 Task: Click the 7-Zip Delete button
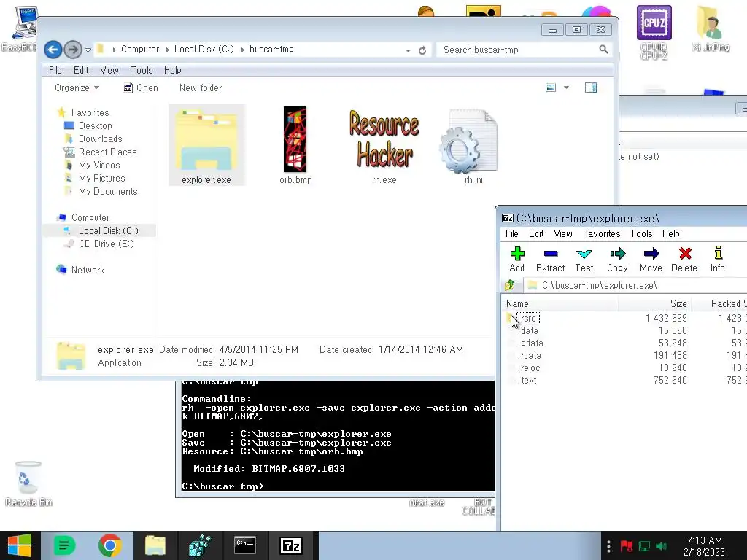click(684, 260)
